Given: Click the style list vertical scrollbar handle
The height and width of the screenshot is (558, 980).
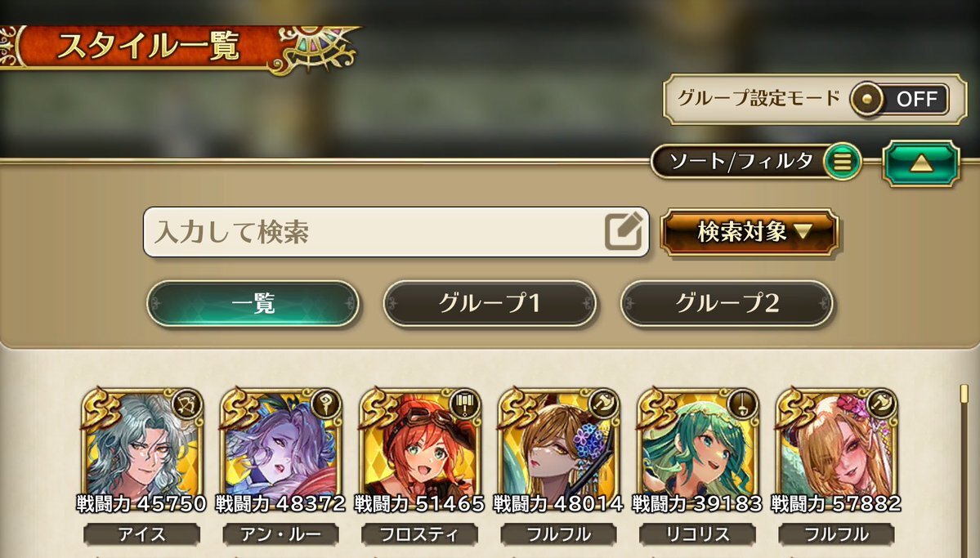Looking at the screenshot, I should (x=964, y=395).
